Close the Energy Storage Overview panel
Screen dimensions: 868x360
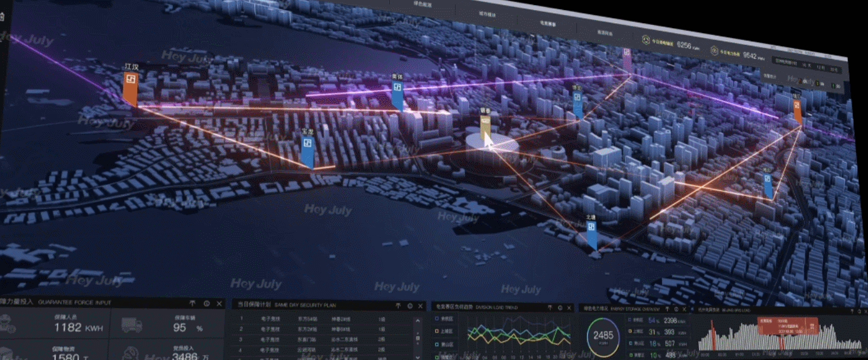(684, 309)
